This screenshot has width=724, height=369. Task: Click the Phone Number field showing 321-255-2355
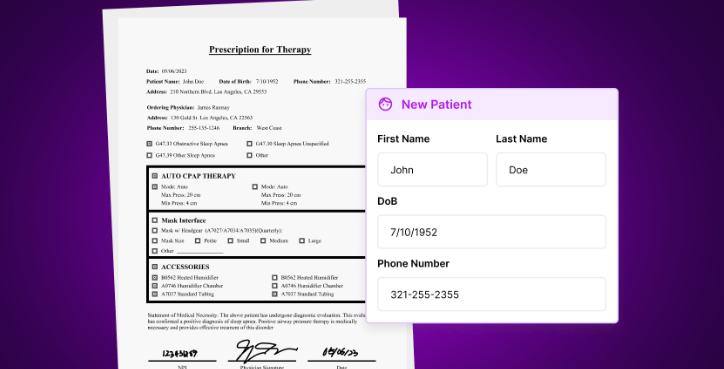(x=492, y=294)
